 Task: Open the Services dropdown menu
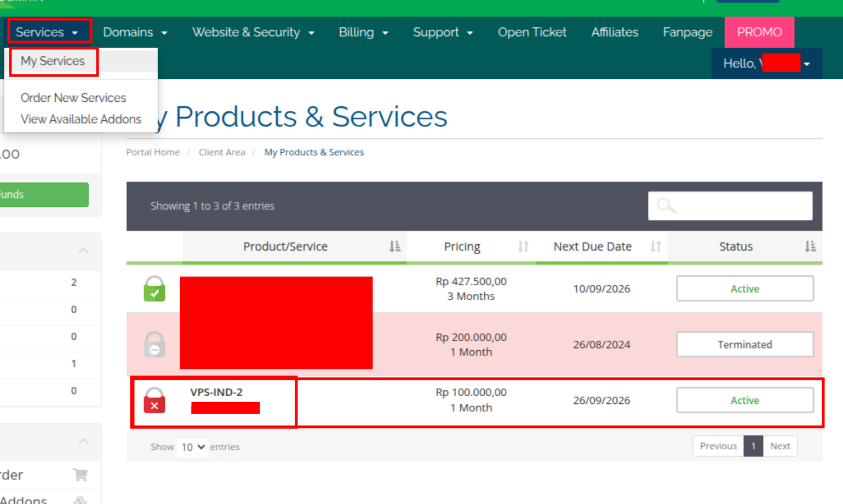47,32
